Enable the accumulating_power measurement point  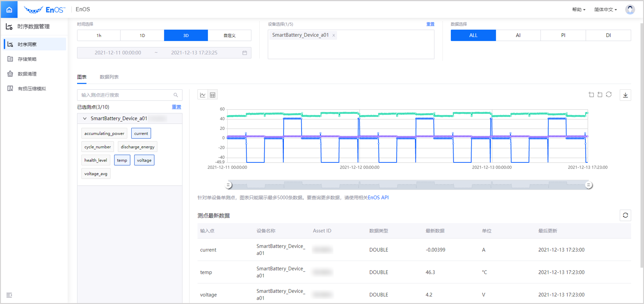(x=104, y=134)
